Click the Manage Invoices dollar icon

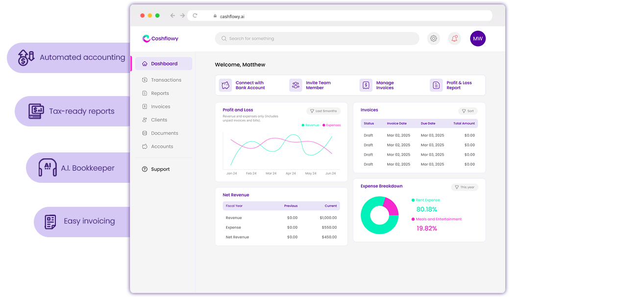pyautogui.click(x=366, y=85)
